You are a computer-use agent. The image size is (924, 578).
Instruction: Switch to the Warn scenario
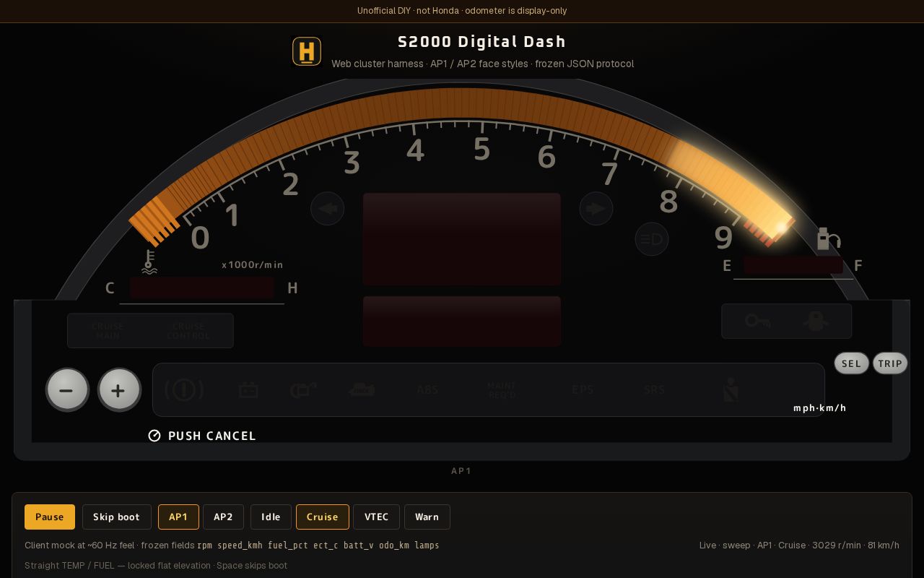pos(427,517)
